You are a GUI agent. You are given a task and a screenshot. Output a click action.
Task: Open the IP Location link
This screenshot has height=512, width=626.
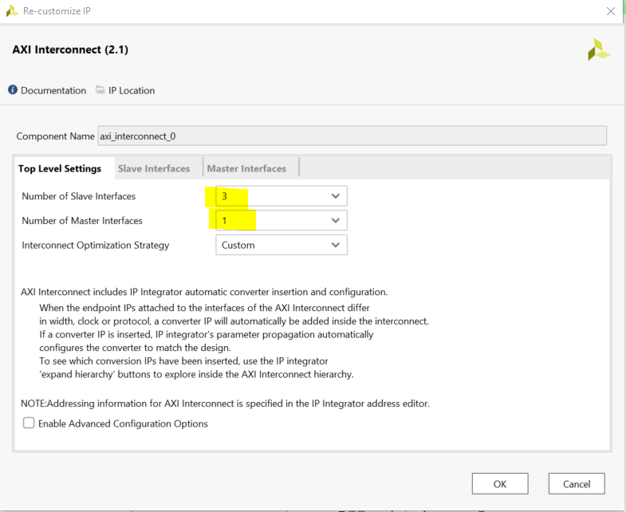[131, 91]
